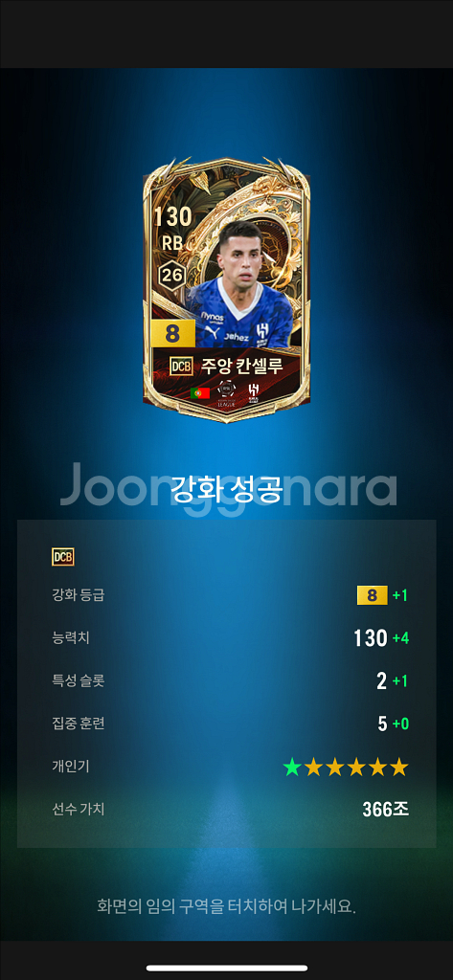Tap the 선수 가치 366조 value
Viewport: 453px width, 980px height.
[385, 810]
